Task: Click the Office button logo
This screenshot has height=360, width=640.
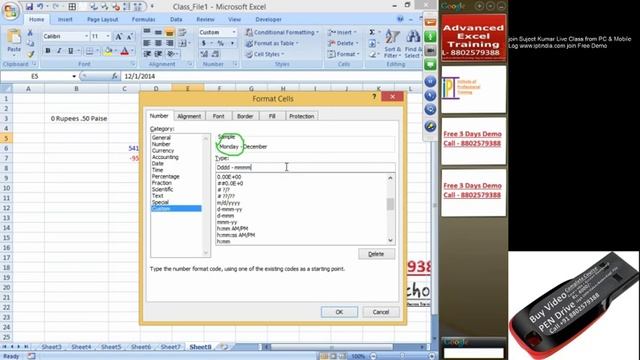Action: pos(11,11)
